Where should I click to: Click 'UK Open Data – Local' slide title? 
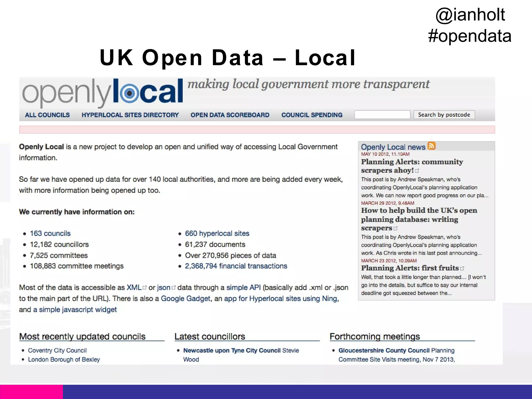228,58
